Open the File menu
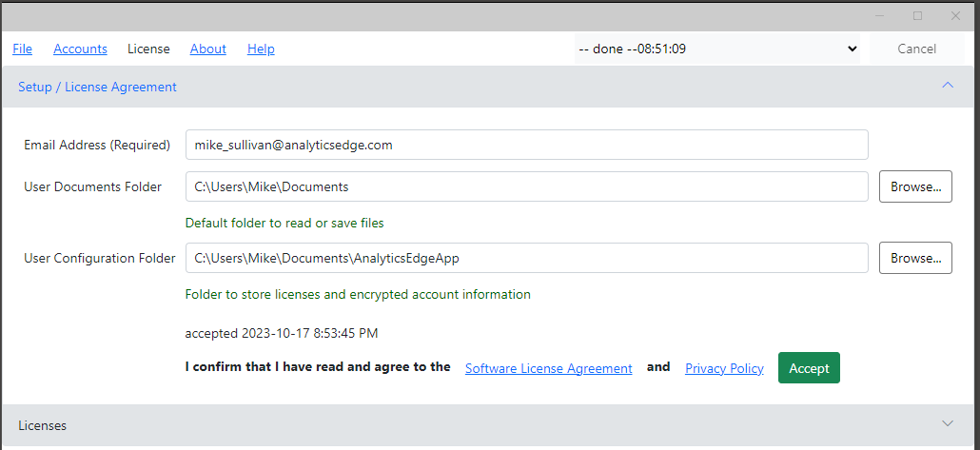Screen dimensions: 980x450 pos(23,49)
